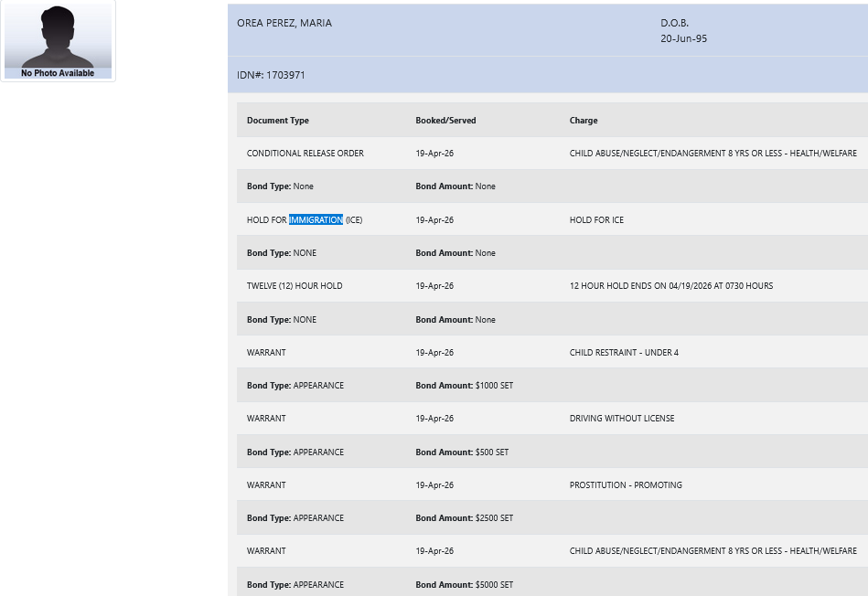Select the CONDITIONAL RELEASE ORDER document type
The image size is (868, 596).
305,154
